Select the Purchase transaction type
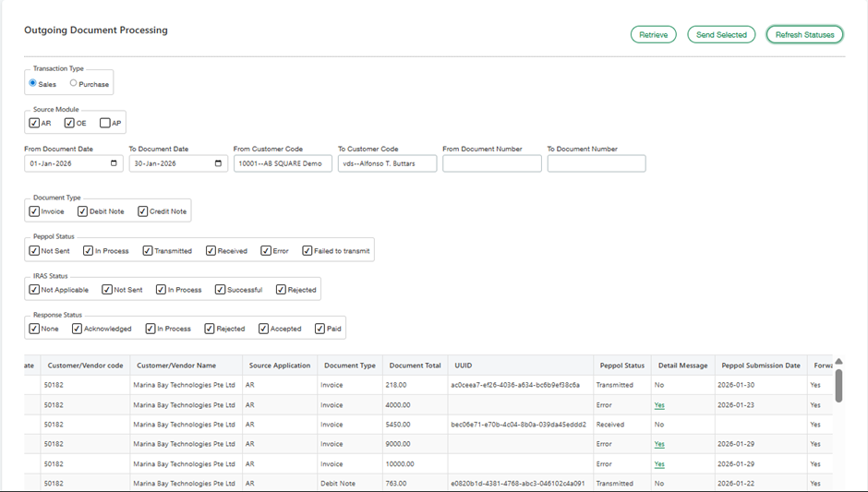868x492 pixels. [x=74, y=83]
